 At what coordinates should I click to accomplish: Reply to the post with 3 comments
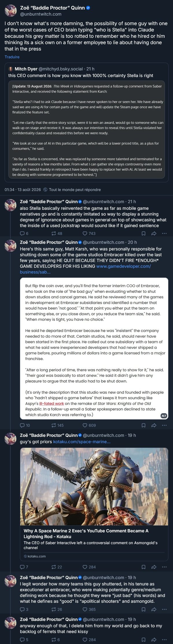pyautogui.click(x=24, y=609)
